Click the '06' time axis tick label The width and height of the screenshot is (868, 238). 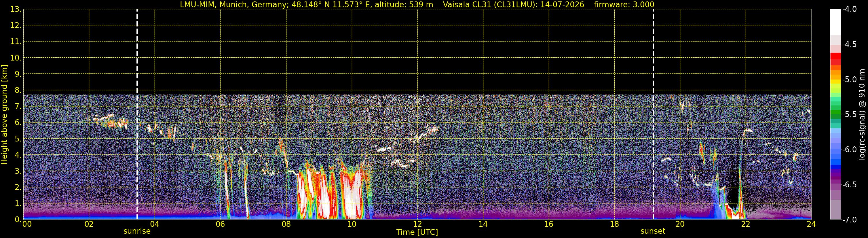[220, 224]
